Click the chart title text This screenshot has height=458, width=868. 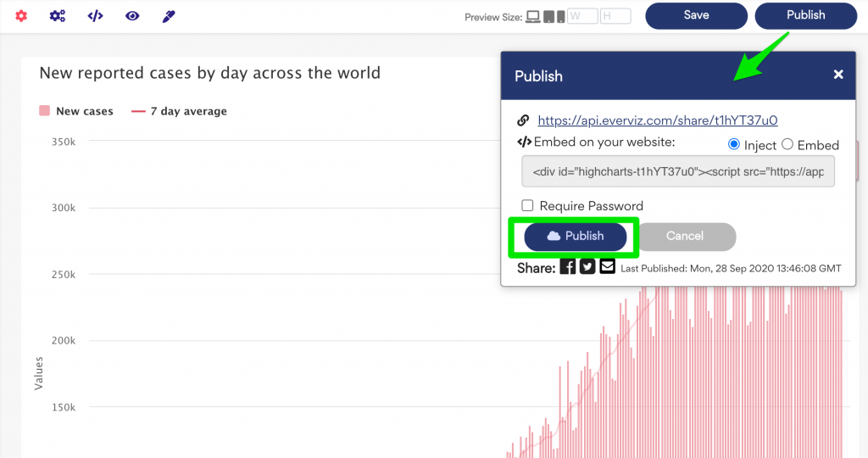(210, 73)
